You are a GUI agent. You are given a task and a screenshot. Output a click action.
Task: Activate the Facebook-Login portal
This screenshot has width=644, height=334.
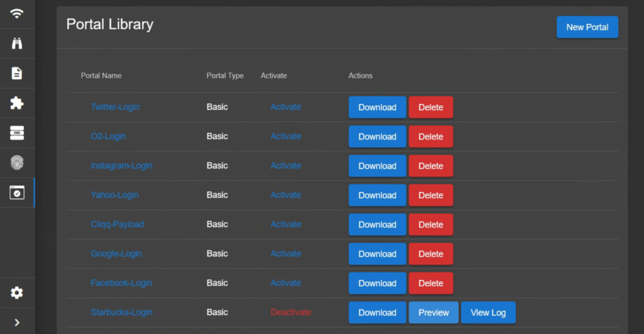click(286, 283)
